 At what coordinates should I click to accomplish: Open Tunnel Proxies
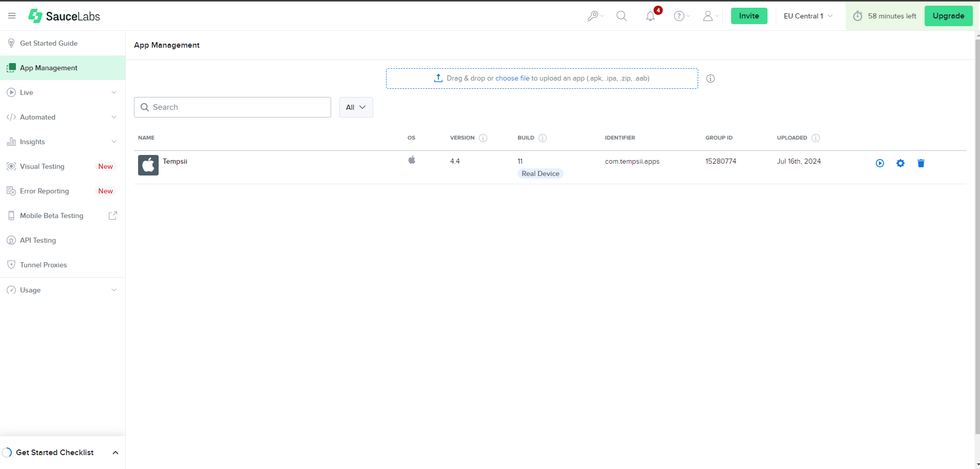(63, 265)
